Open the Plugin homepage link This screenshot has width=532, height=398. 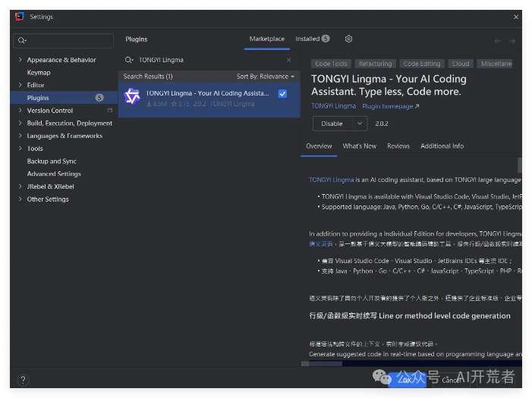[x=390, y=106]
